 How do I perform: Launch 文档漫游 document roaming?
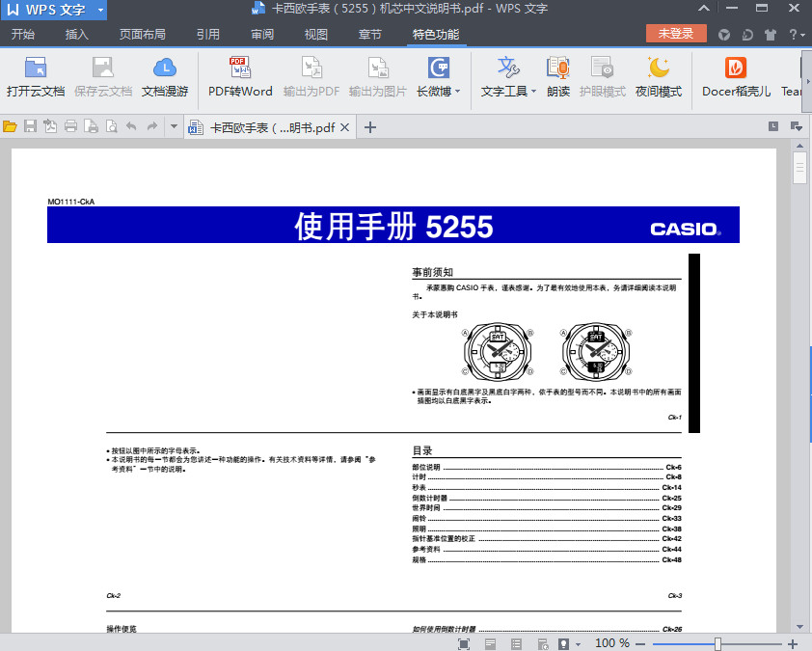pyautogui.click(x=165, y=77)
